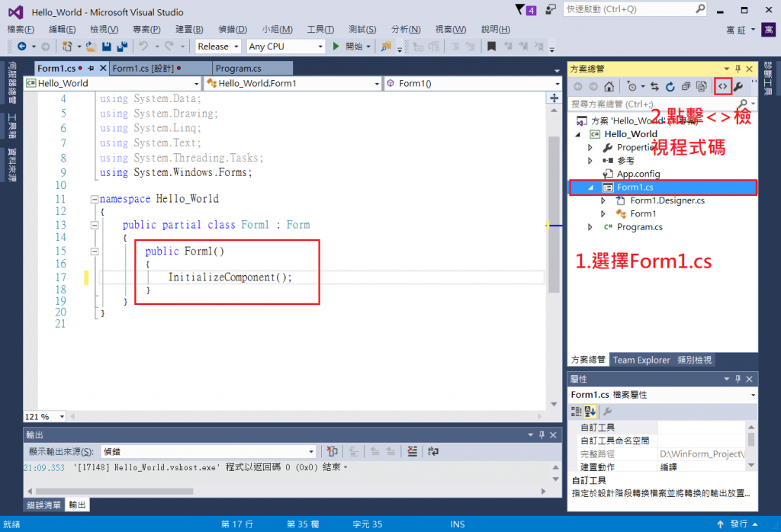Click the feedback icon beside Quick Launch

551,9
